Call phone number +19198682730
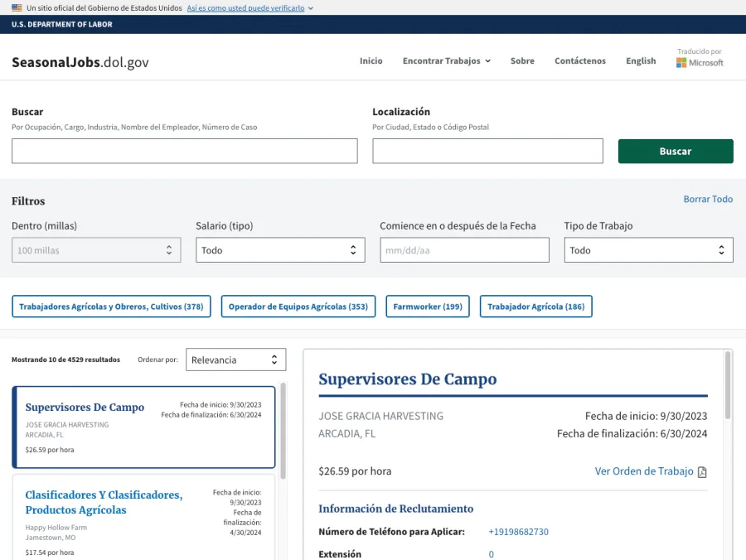 point(518,532)
